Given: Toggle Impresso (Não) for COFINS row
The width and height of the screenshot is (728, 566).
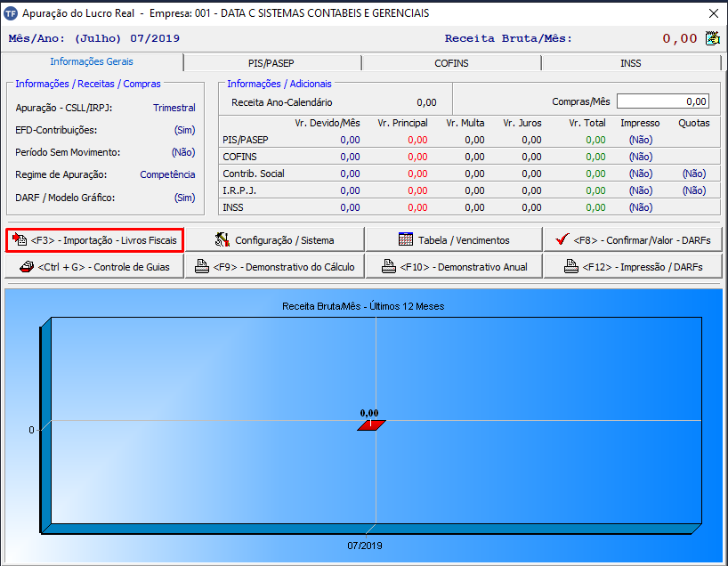Looking at the screenshot, I should click(641, 157).
